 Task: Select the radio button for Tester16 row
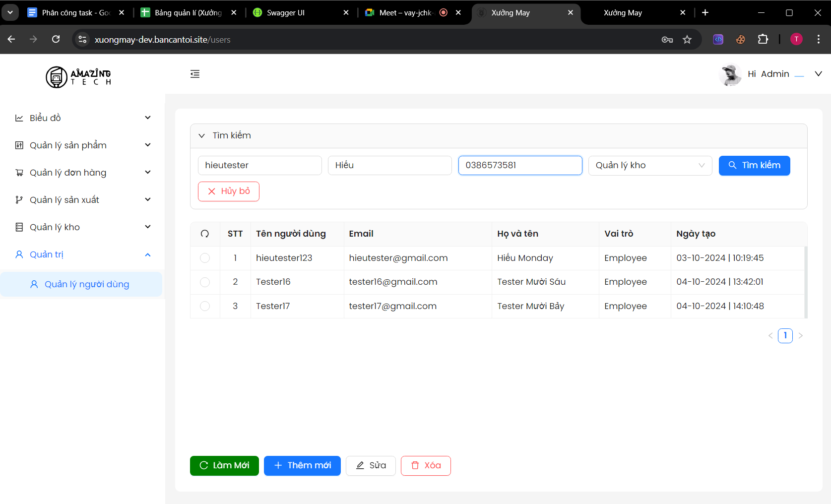(x=205, y=282)
